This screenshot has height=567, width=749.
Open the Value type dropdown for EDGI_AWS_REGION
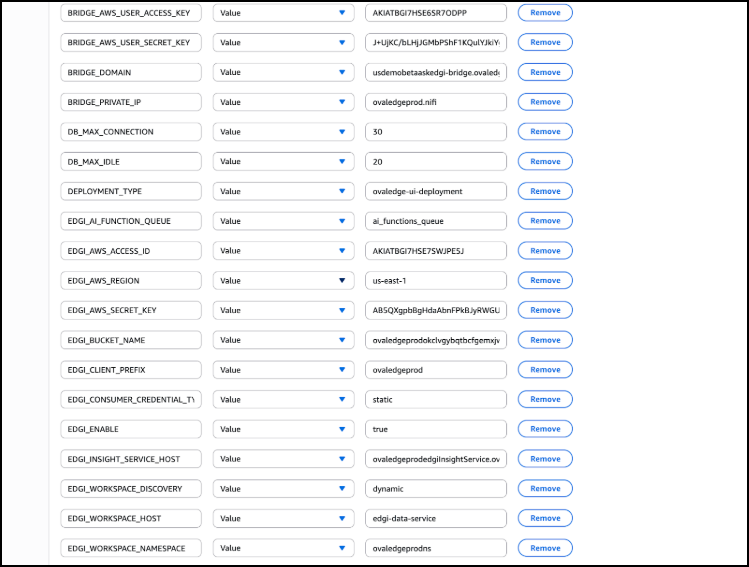(282, 280)
